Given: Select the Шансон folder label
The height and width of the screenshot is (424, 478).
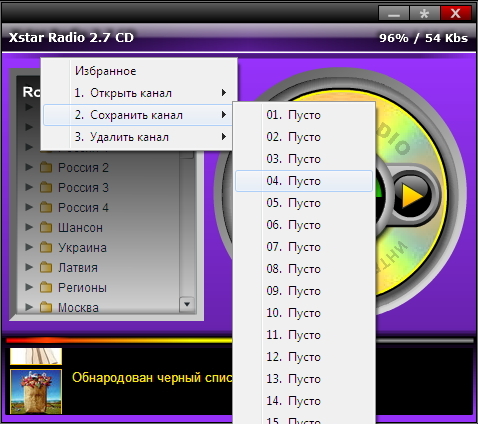Looking at the screenshot, I should 80,228.
